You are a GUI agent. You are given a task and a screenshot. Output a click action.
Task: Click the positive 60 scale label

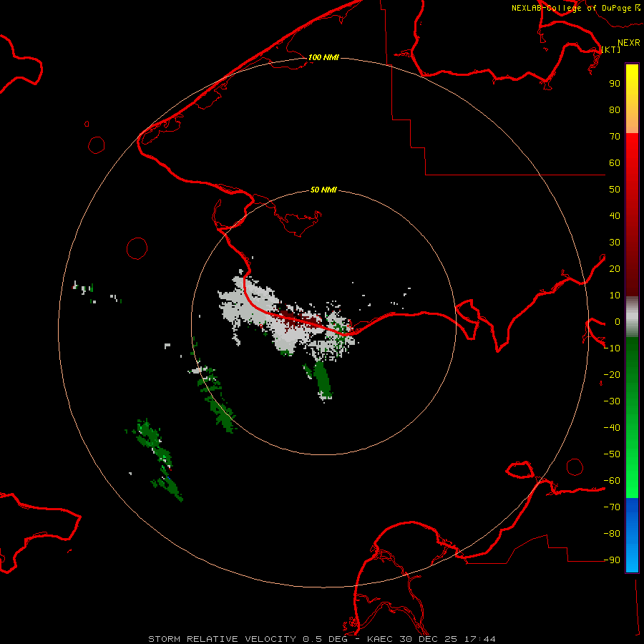[615, 163]
